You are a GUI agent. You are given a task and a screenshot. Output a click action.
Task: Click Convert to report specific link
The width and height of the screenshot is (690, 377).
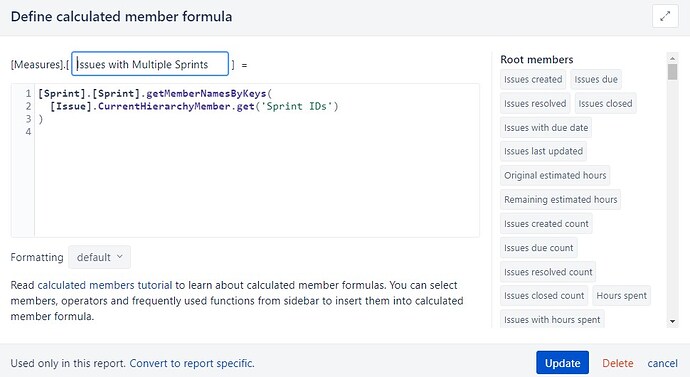click(x=192, y=363)
